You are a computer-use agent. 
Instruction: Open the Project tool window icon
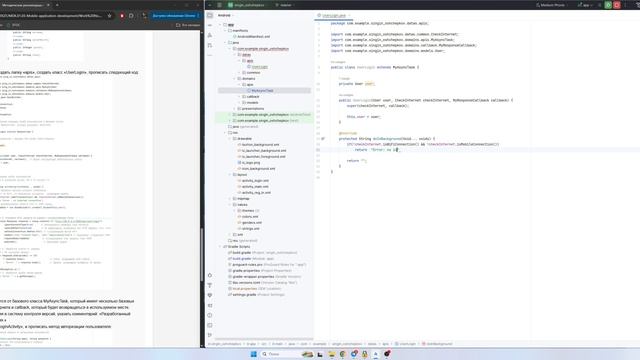tap(210, 16)
